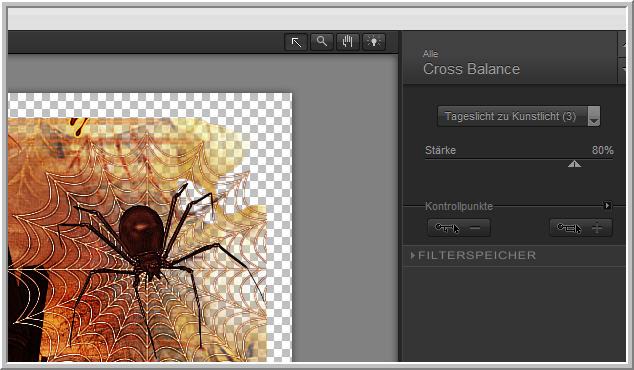Viewport: 634px width, 370px height.
Task: Click the Cross Balance filter title
Action: tap(471, 69)
